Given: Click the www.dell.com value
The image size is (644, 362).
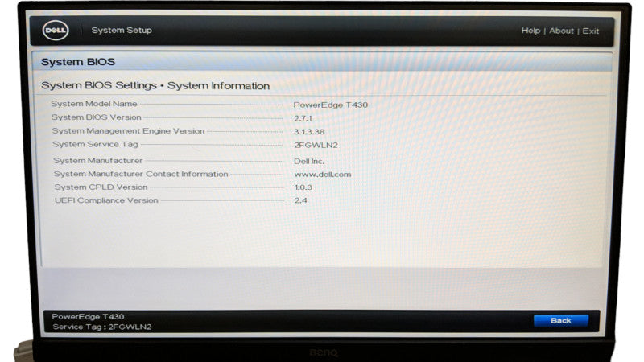Looking at the screenshot, I should pos(323,175).
